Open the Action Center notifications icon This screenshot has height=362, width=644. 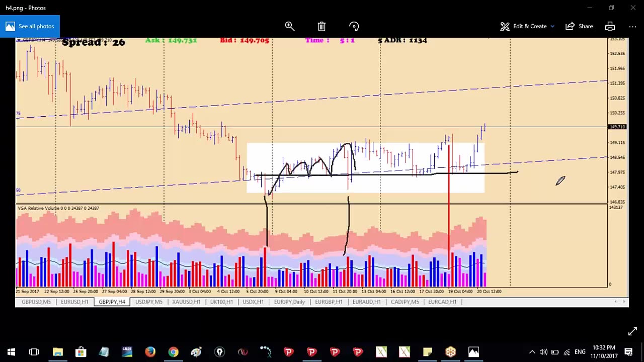[628, 352]
